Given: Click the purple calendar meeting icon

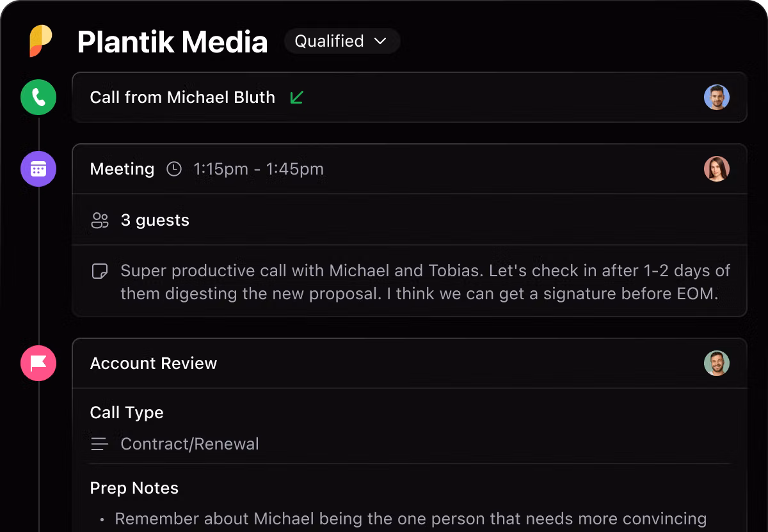Looking at the screenshot, I should click(x=38, y=169).
